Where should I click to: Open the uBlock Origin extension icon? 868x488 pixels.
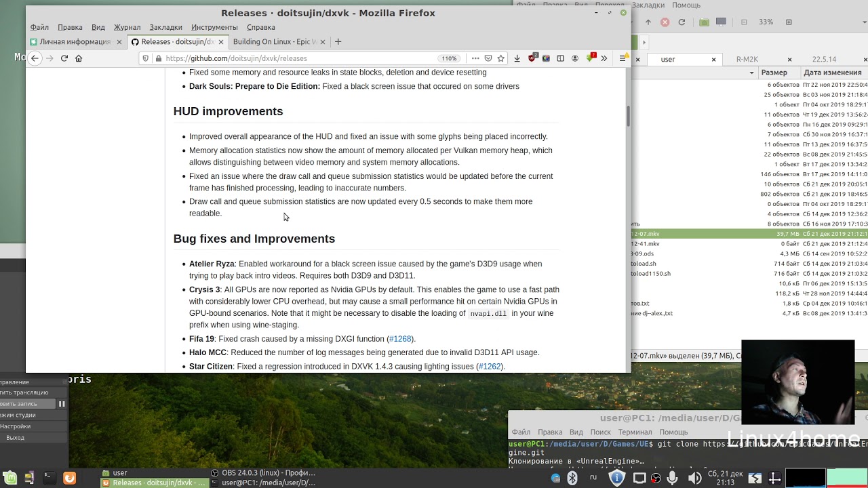tap(532, 58)
